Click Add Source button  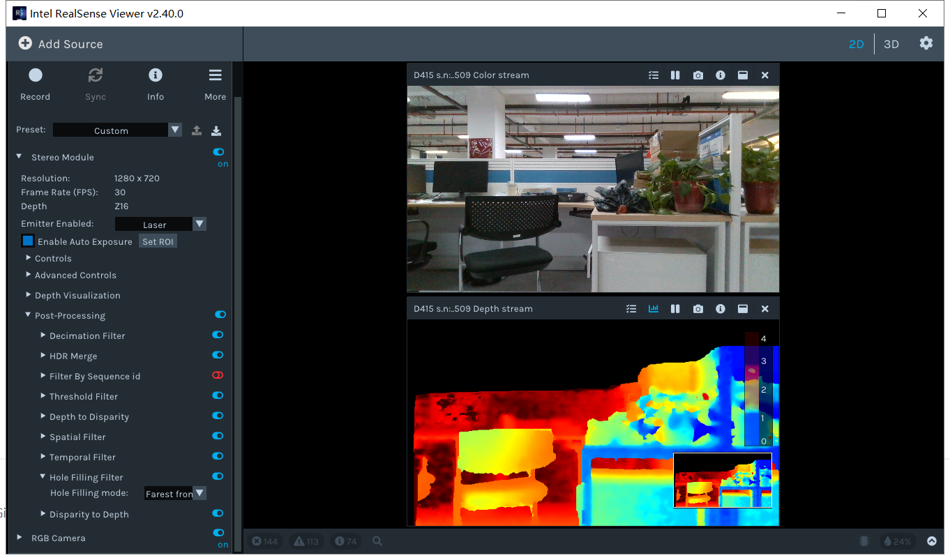61,44
